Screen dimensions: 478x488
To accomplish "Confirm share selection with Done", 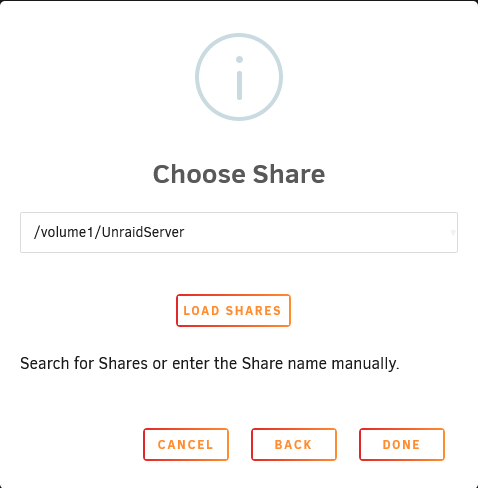I will click(402, 444).
